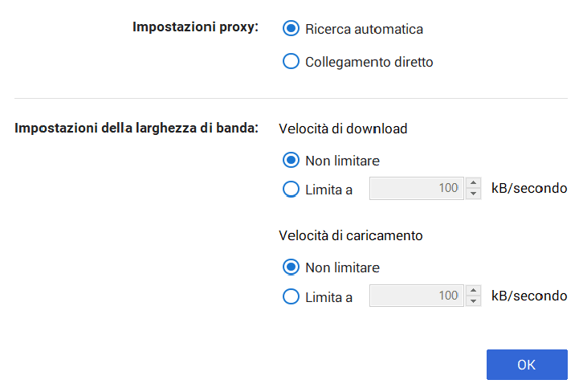Increase upload limit with up arrow
Image resolution: width=583 pixels, height=392 pixels.
coord(474,291)
